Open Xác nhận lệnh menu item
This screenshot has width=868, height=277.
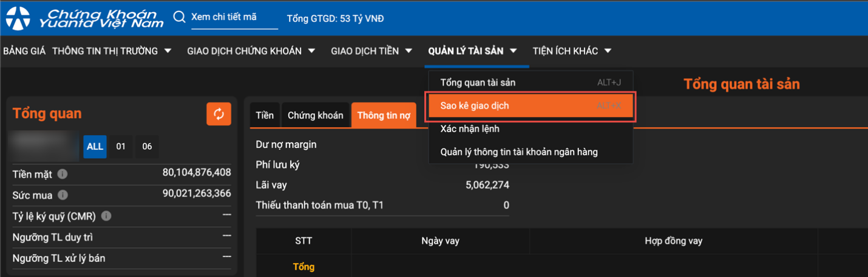[470, 128]
